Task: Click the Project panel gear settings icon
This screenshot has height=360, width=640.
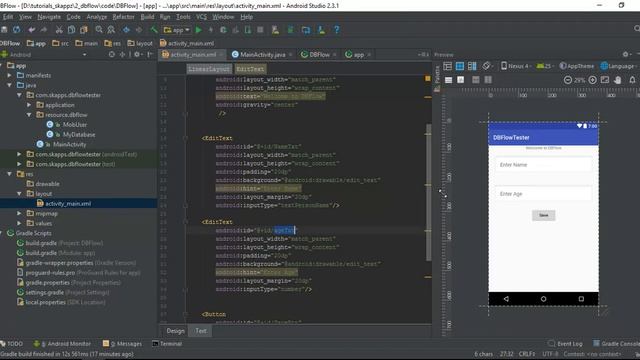Action: [x=137, y=54]
